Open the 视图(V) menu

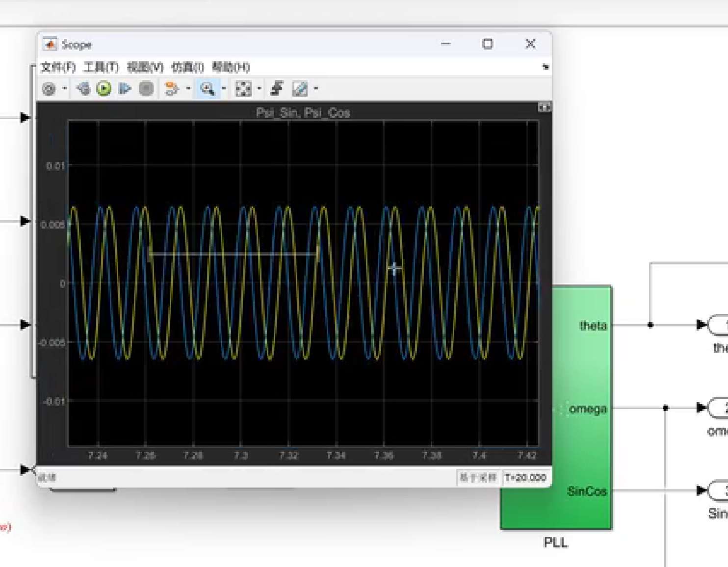point(145,67)
